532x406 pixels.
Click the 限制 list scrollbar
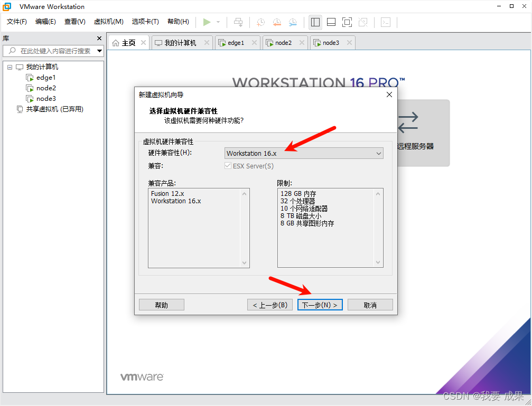point(379,228)
